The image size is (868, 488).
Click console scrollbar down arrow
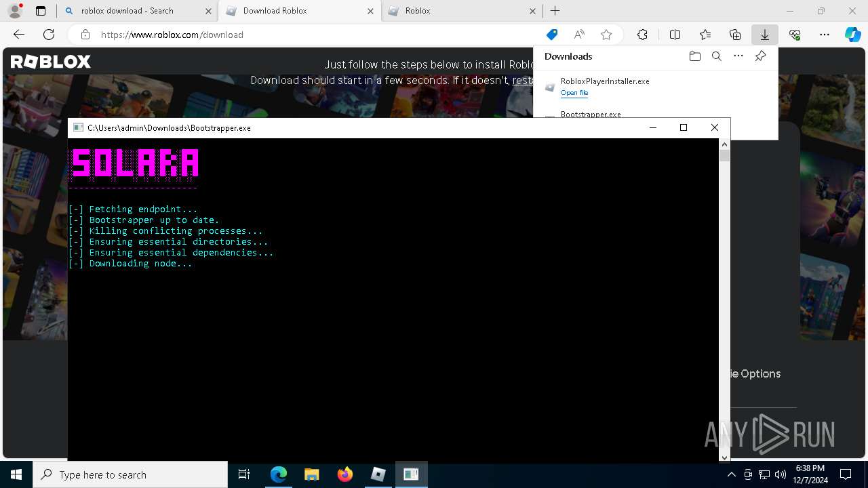724,457
